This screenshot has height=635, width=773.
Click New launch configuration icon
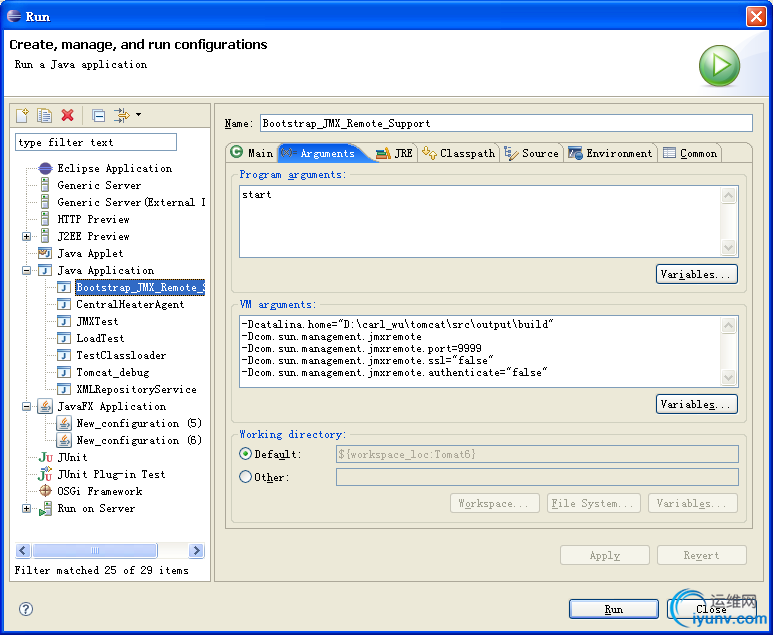point(22,115)
